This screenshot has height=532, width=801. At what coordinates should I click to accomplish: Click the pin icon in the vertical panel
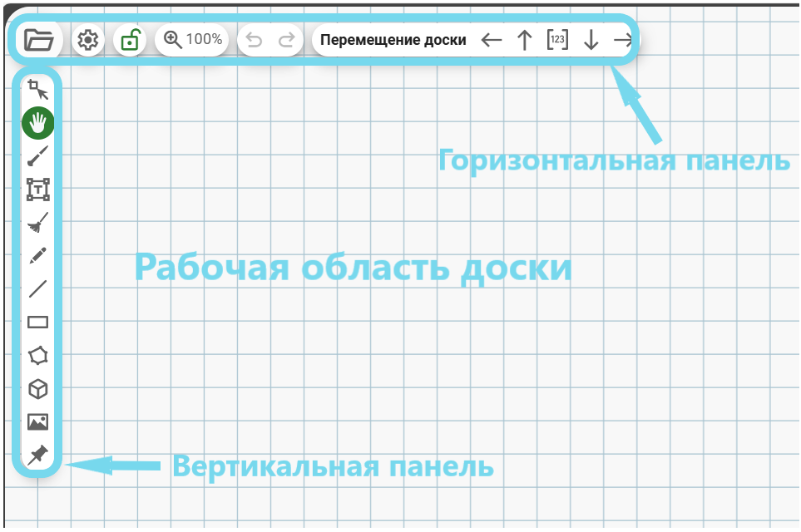[x=38, y=455]
